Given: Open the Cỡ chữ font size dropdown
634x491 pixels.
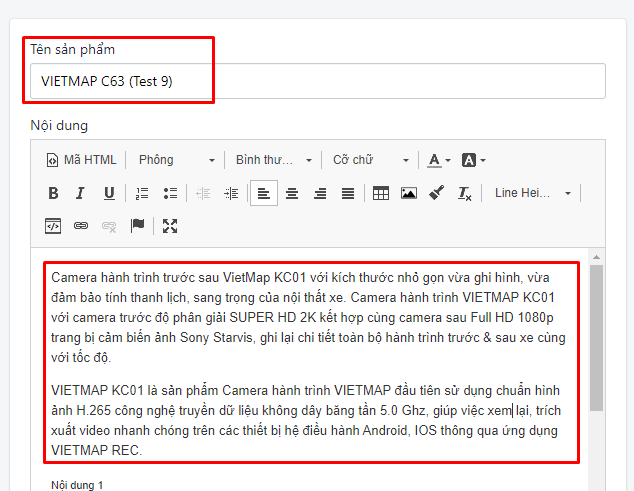Looking at the screenshot, I should coord(370,160).
